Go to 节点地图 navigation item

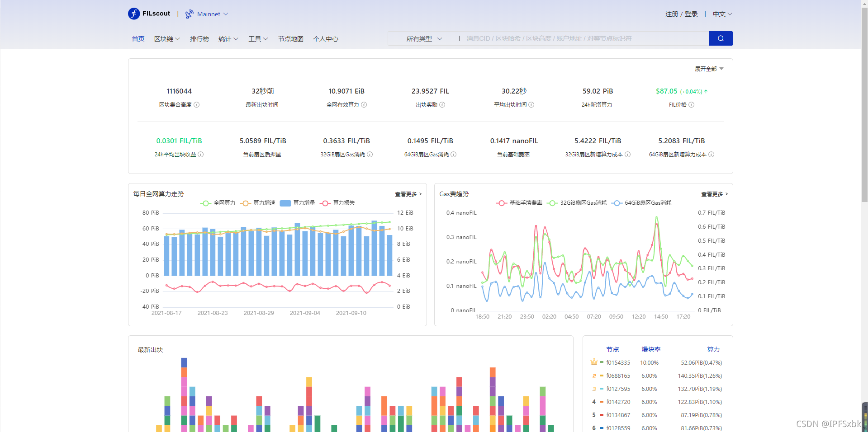[291, 39]
